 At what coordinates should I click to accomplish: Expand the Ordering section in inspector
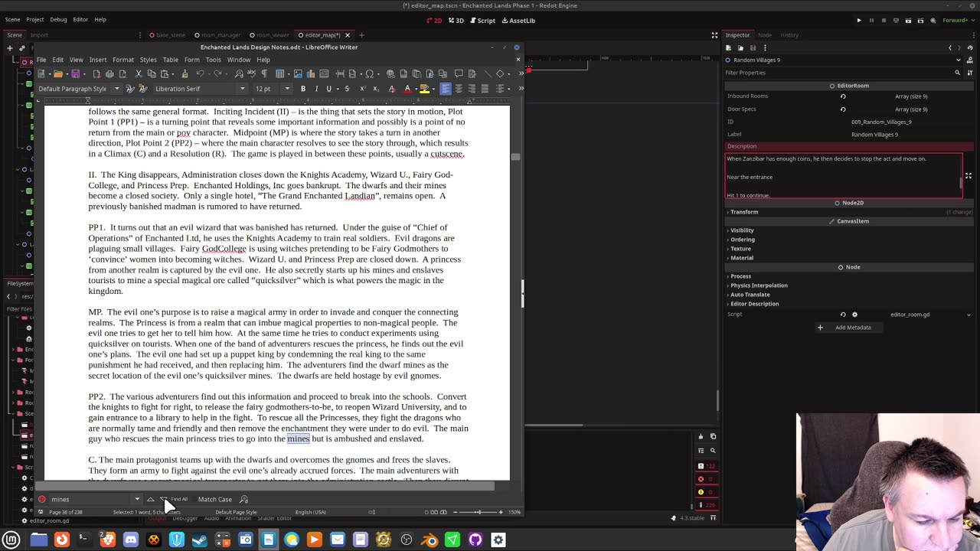(741, 240)
